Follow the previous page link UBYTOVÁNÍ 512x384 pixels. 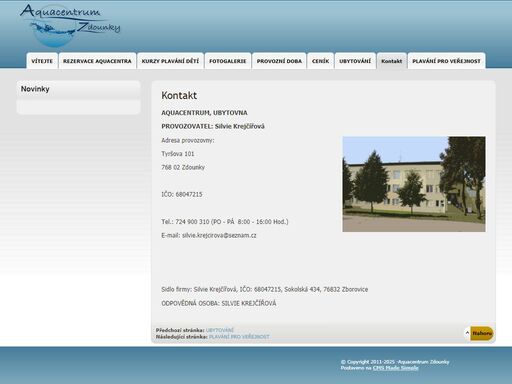220,330
